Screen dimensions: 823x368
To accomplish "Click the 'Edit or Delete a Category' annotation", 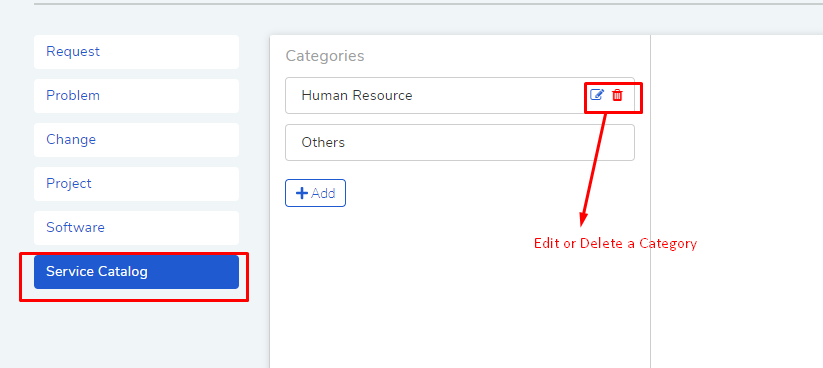I will (x=615, y=244).
